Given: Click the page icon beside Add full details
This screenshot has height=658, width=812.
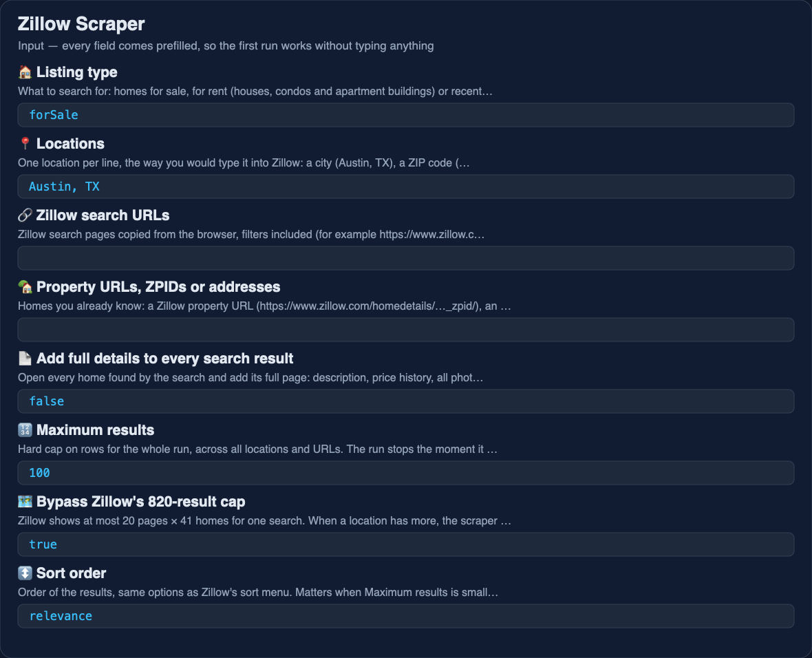Looking at the screenshot, I should [25, 358].
